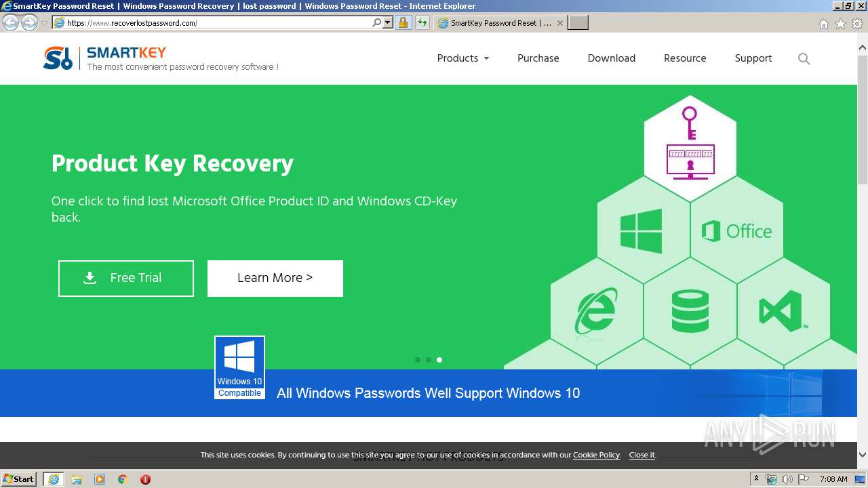868x488 pixels.
Task: Open a new browser tab
Action: click(578, 23)
